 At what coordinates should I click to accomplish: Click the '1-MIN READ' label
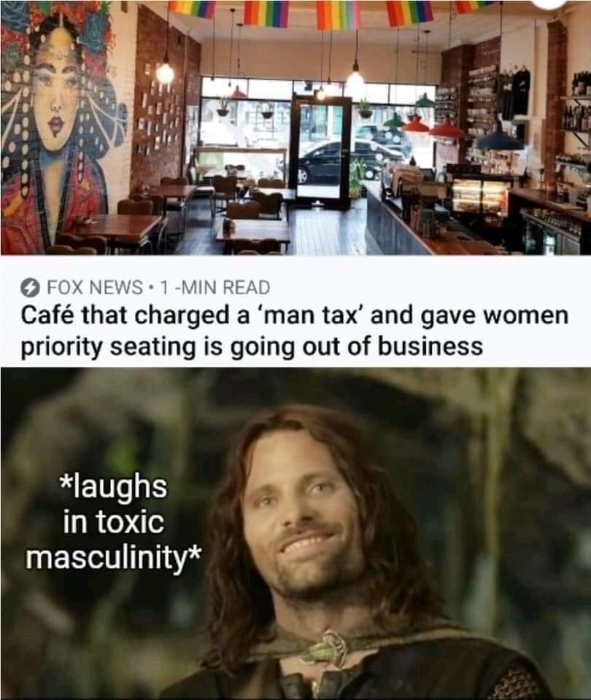point(215,287)
